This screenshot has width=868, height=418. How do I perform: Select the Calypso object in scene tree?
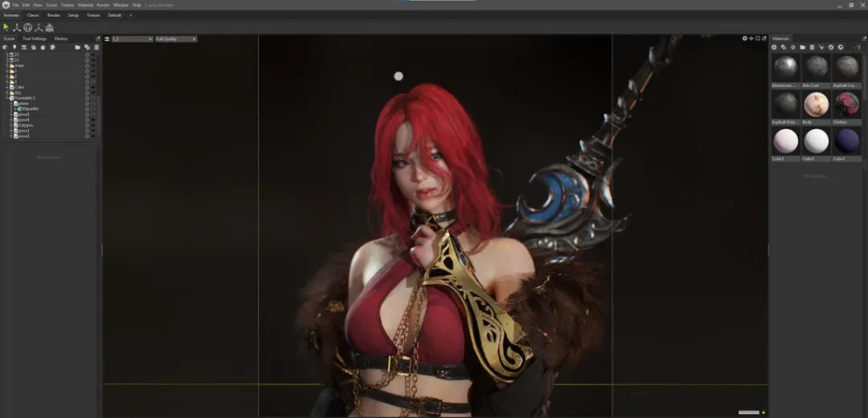point(26,125)
